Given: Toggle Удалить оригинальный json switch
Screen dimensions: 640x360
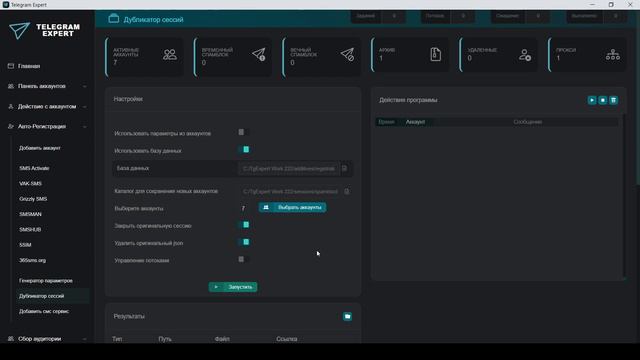Looking at the screenshot, I should [244, 242].
